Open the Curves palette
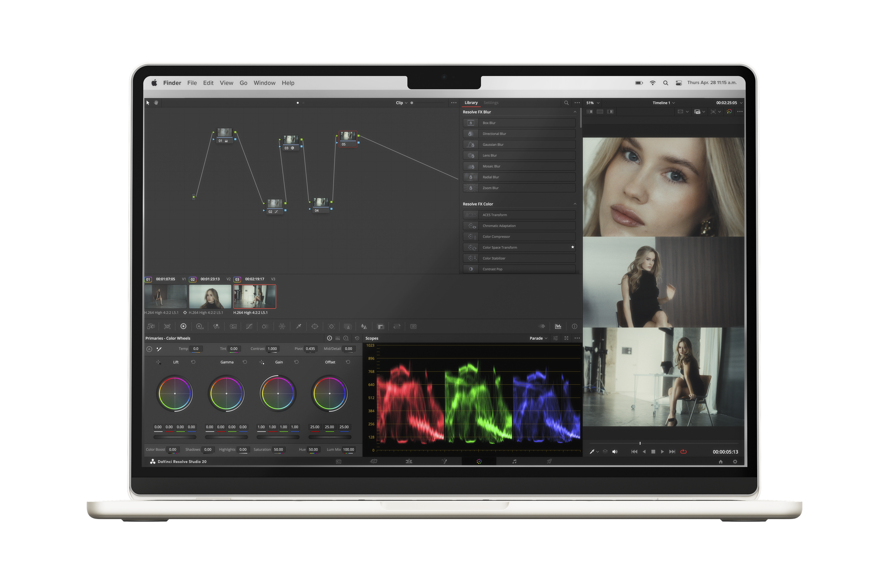 click(x=250, y=326)
